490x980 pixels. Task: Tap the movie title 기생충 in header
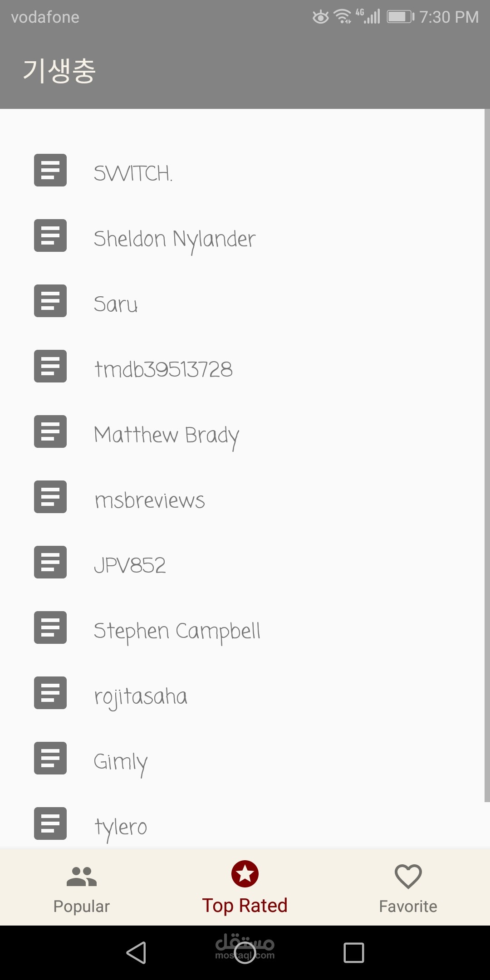point(59,71)
